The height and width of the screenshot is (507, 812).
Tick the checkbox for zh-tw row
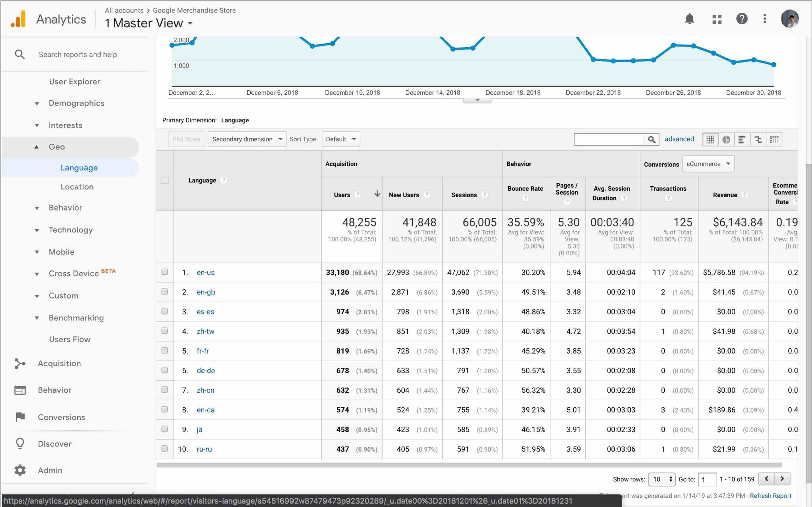click(x=165, y=331)
